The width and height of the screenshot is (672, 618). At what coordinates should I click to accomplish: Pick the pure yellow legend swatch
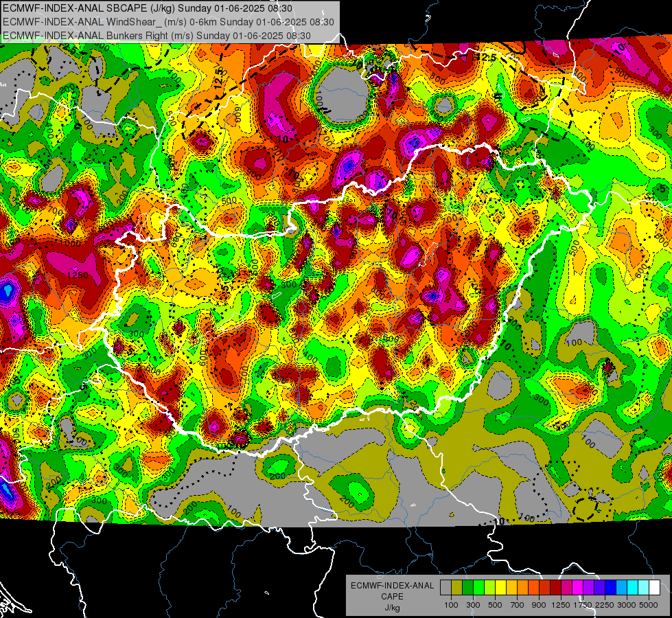[500, 587]
